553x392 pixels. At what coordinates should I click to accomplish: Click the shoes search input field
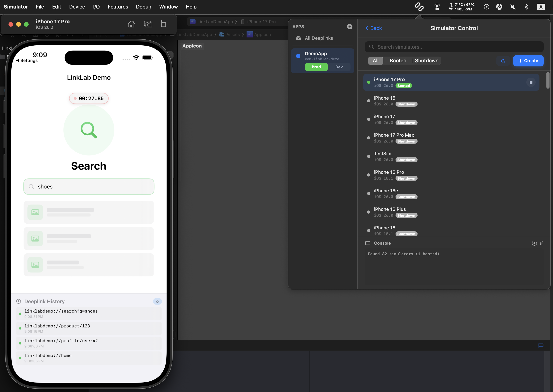click(89, 187)
